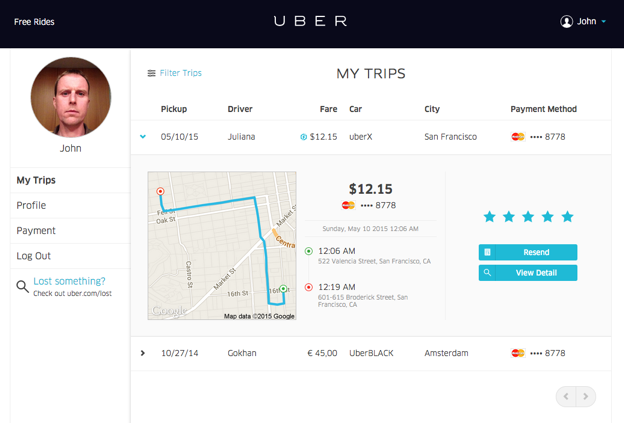Follow the Lost something? link

click(69, 281)
